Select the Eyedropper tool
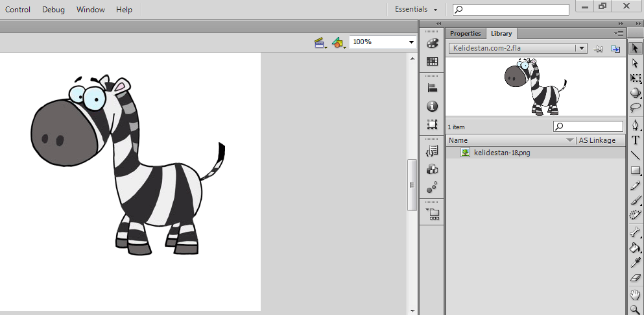The image size is (644, 315). [x=636, y=263]
